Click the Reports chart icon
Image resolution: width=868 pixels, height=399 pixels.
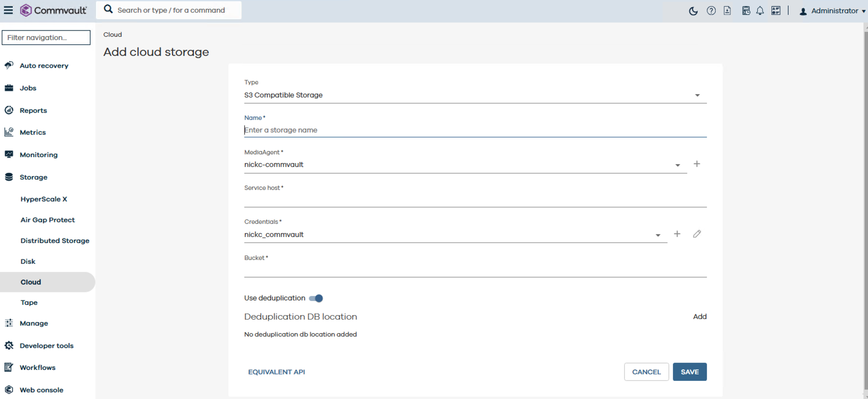coord(9,110)
